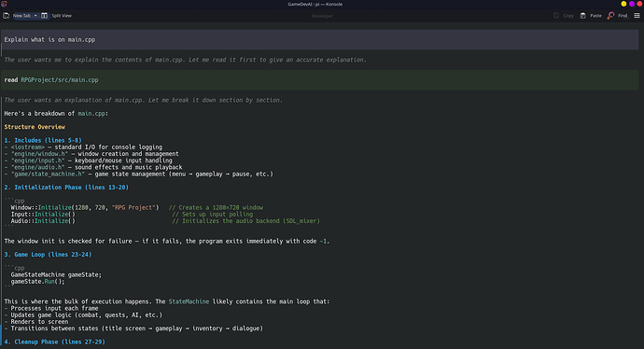The width and height of the screenshot is (644, 349).
Task: Click the 'Renders to screen' bullet
Action: [x=36, y=322]
